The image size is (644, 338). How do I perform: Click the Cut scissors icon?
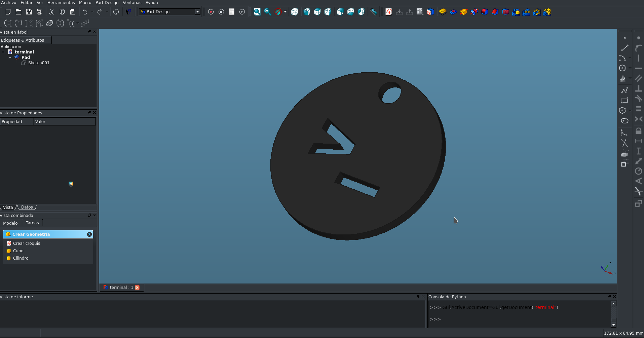tap(52, 12)
